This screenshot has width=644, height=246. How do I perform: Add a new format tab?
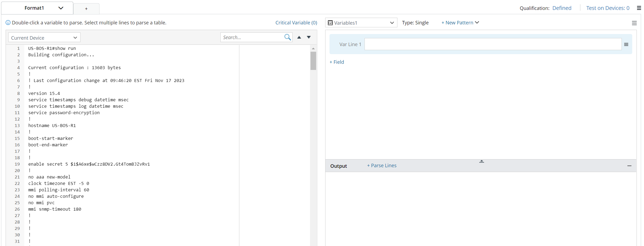click(x=86, y=9)
